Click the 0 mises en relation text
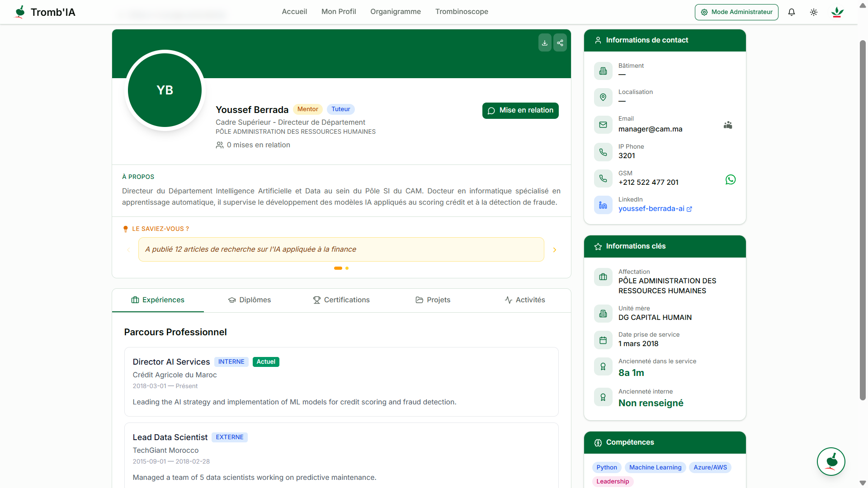Viewport: 868px width, 488px height. (259, 145)
